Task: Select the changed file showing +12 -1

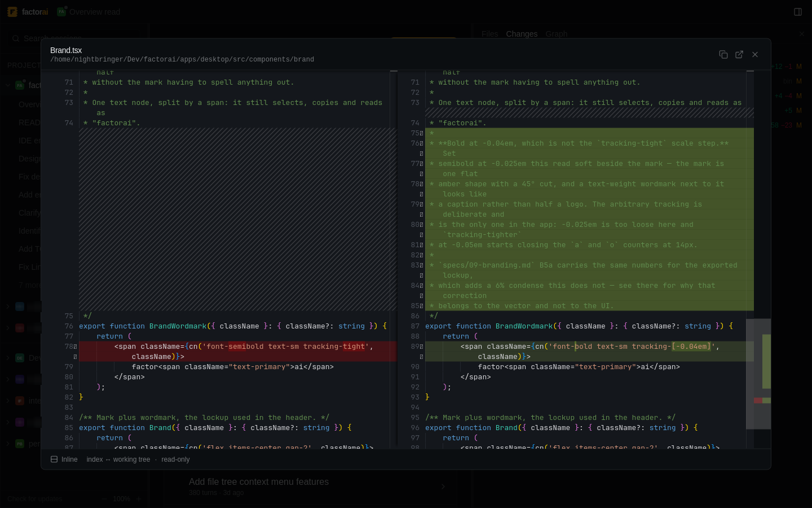Action: (x=787, y=67)
